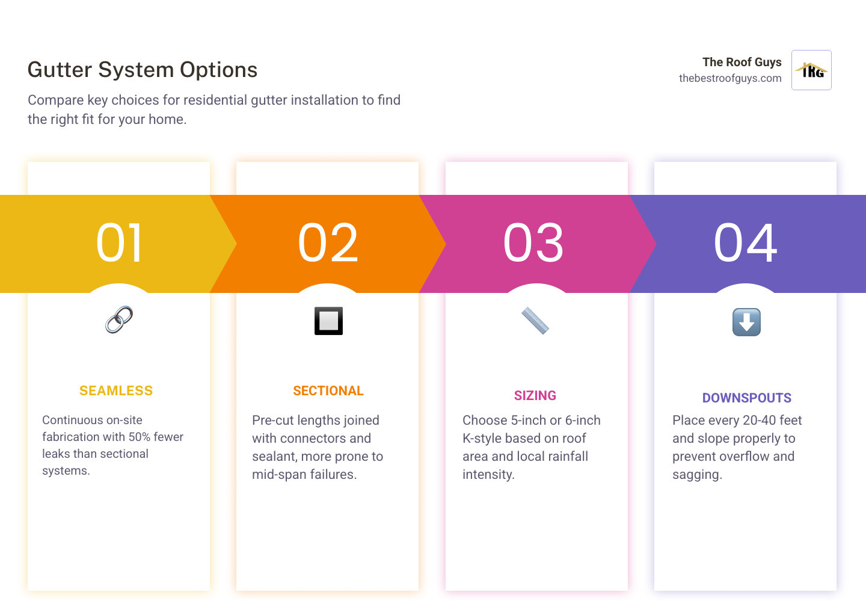
Task: Click the Gutter System Options title
Action: [143, 70]
